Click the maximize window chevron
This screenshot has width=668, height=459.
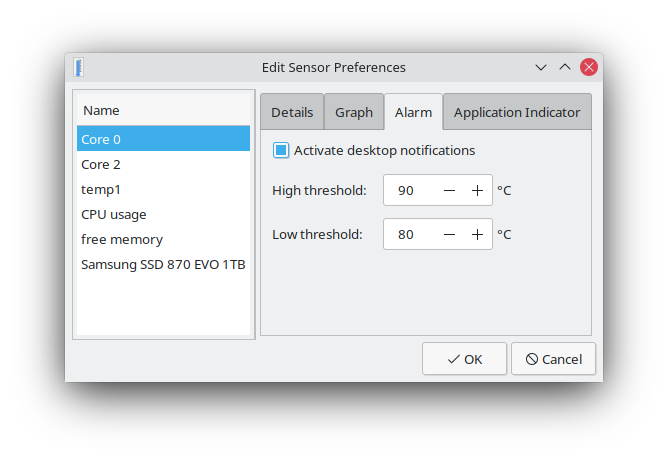point(565,67)
